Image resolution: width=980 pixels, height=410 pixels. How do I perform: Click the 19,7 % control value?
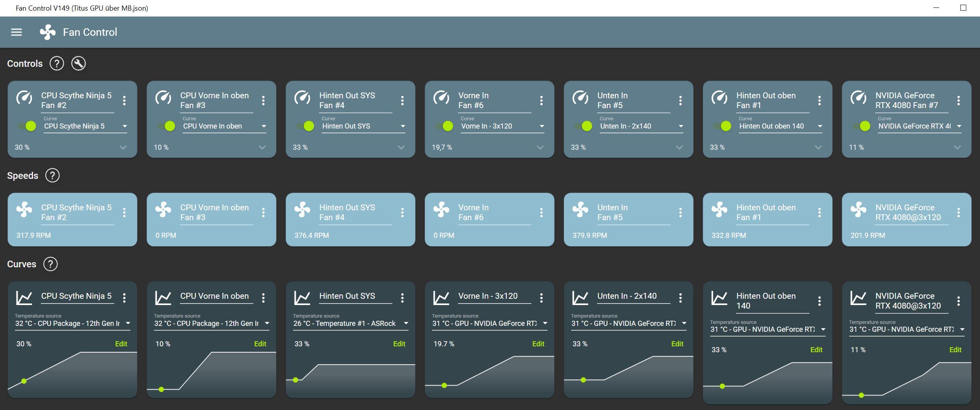click(x=442, y=147)
